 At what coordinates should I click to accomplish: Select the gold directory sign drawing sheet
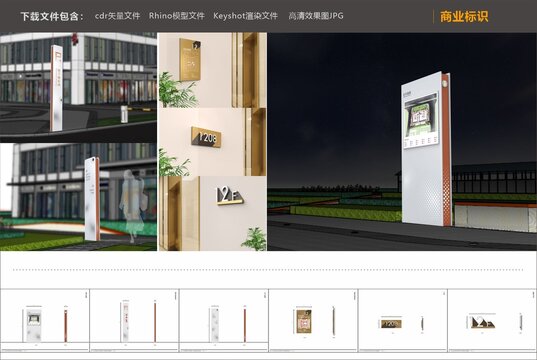(x=313, y=320)
